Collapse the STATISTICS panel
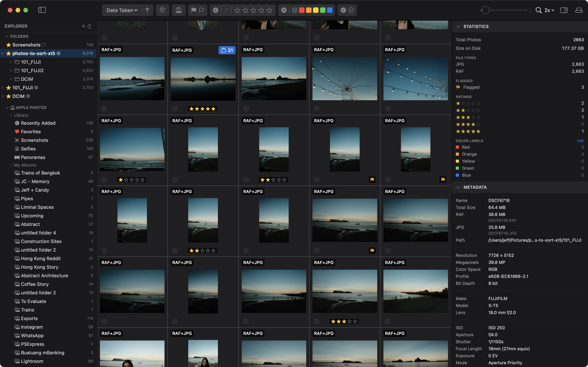This screenshot has height=367, width=588. coord(458,26)
